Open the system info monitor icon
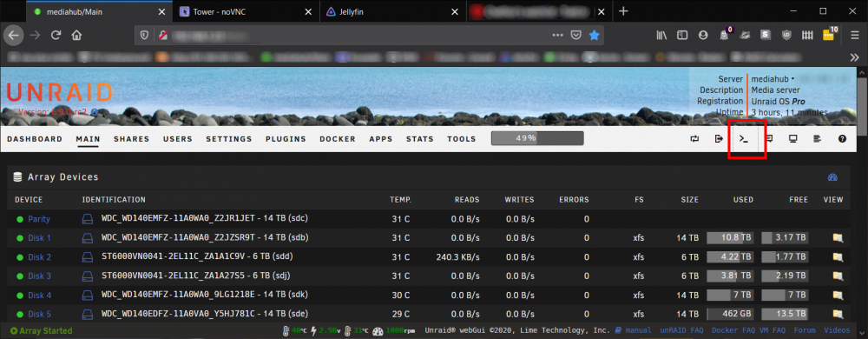This screenshot has height=339, width=868. click(x=792, y=138)
